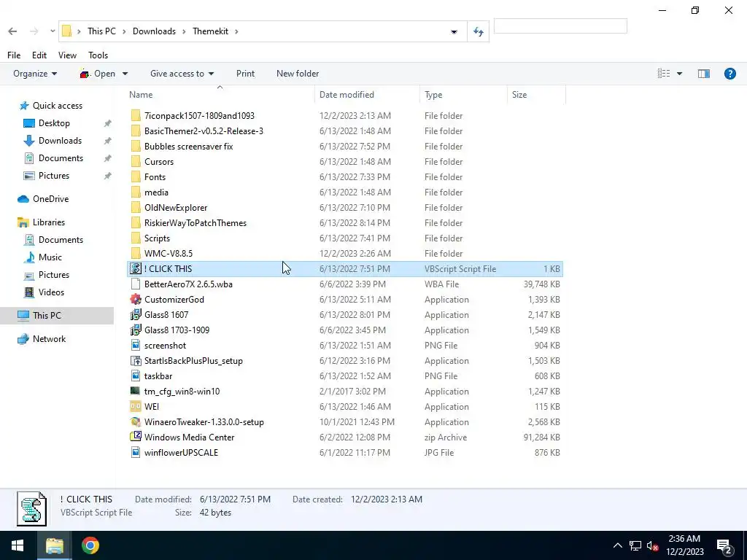Select the BasicThemer2-v0.5.2-Release-3 folder name

pyautogui.click(x=204, y=131)
